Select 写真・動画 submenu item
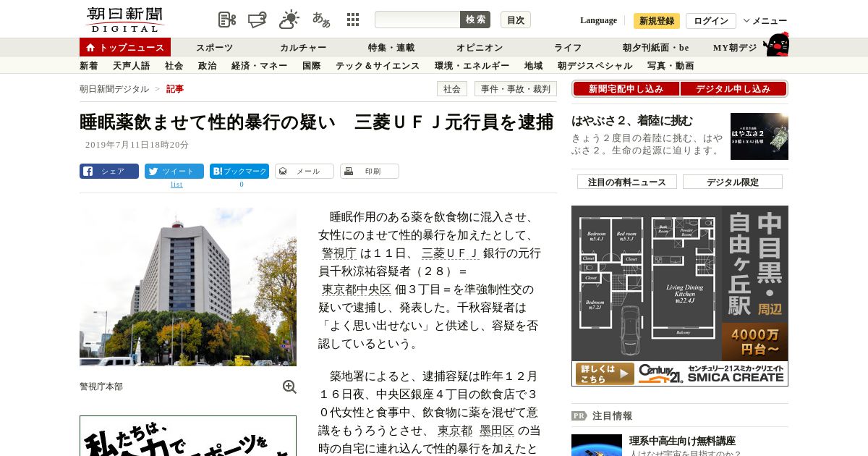Viewport: 868px width, 456px height. tap(671, 66)
